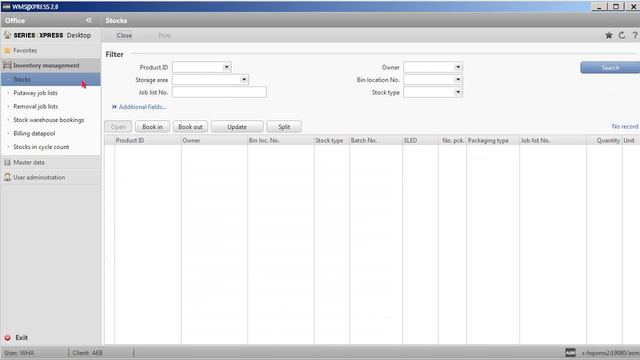The height and width of the screenshot is (360, 640).
Task: Click the Job list No. input field
Action: 219,92
